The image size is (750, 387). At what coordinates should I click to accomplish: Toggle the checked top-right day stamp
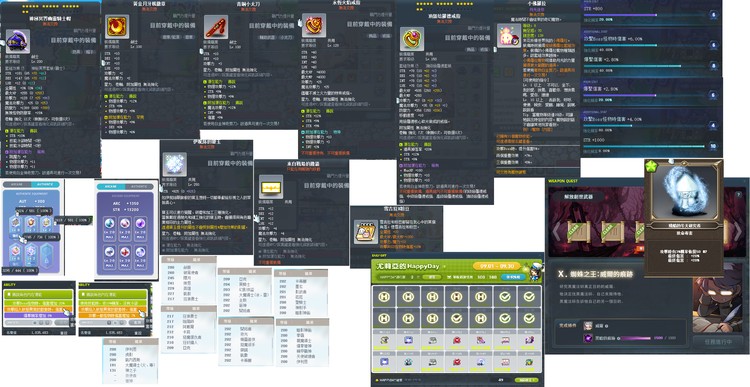pyautogui.click(x=529, y=297)
